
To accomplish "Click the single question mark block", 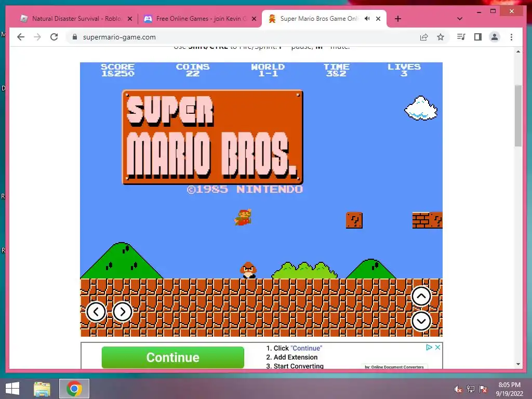I will [x=354, y=220].
